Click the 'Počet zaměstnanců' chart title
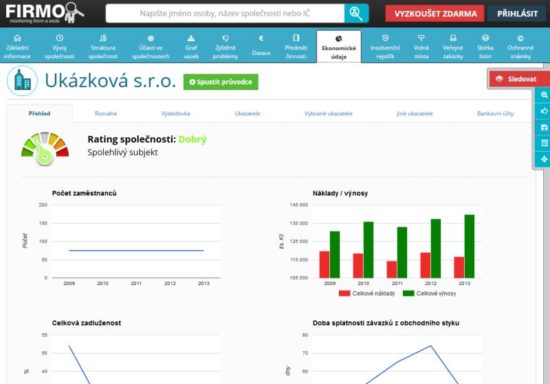 pos(84,193)
